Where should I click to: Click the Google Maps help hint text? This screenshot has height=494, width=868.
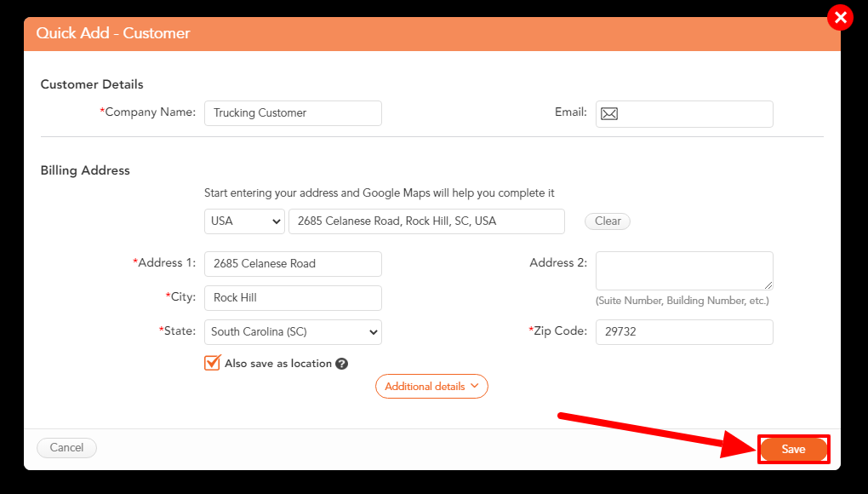coord(380,193)
